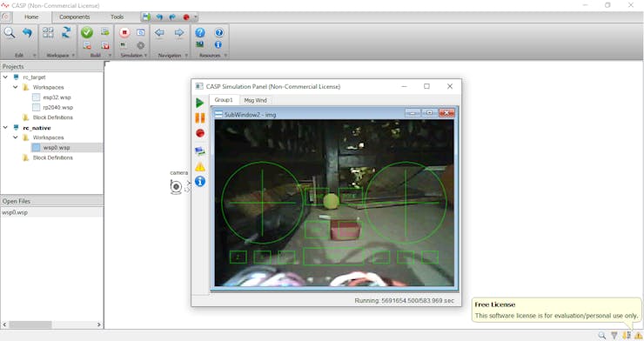Maximize the SubWindow2 - img subwindow
Screen dimensions: 644x341
click(x=430, y=113)
